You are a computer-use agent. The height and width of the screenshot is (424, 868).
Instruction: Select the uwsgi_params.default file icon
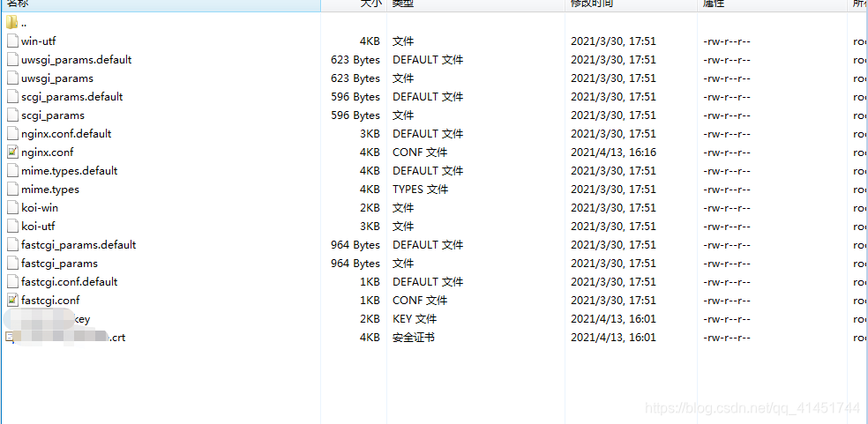12,60
